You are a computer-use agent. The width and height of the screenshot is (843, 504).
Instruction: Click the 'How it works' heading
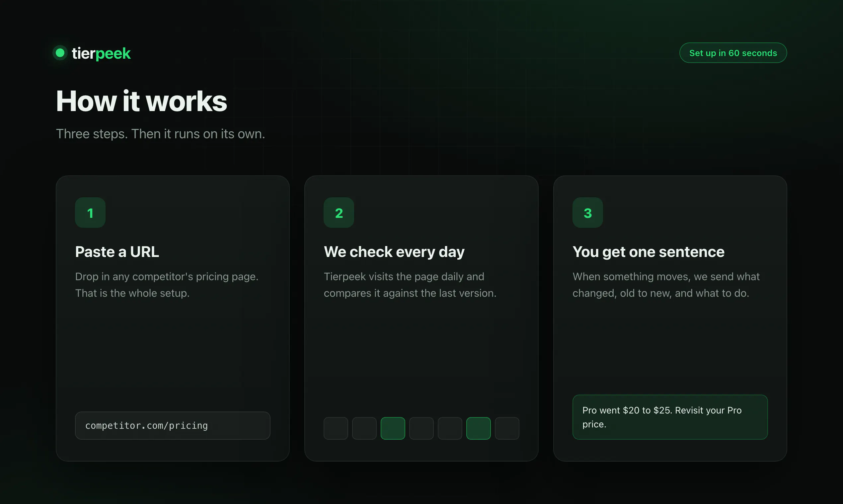(141, 101)
